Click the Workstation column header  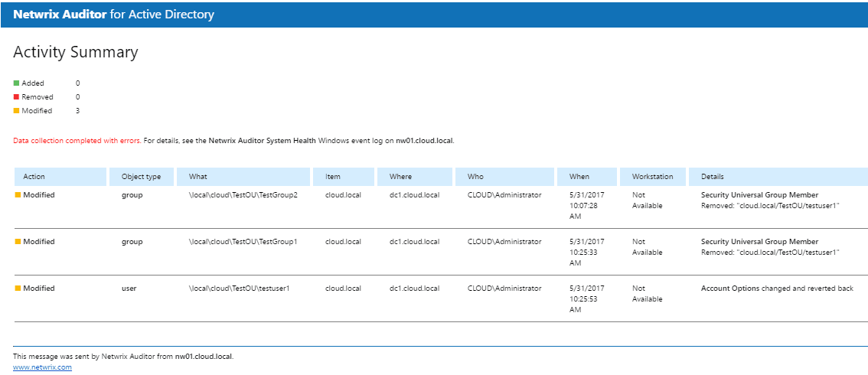point(652,177)
